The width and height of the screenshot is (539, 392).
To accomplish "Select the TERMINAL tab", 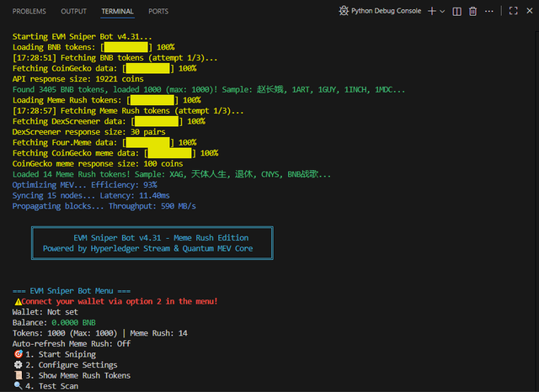I will click(x=117, y=11).
